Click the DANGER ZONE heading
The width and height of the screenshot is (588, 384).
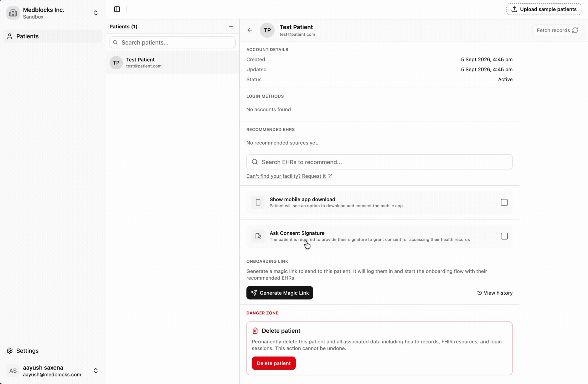262,313
